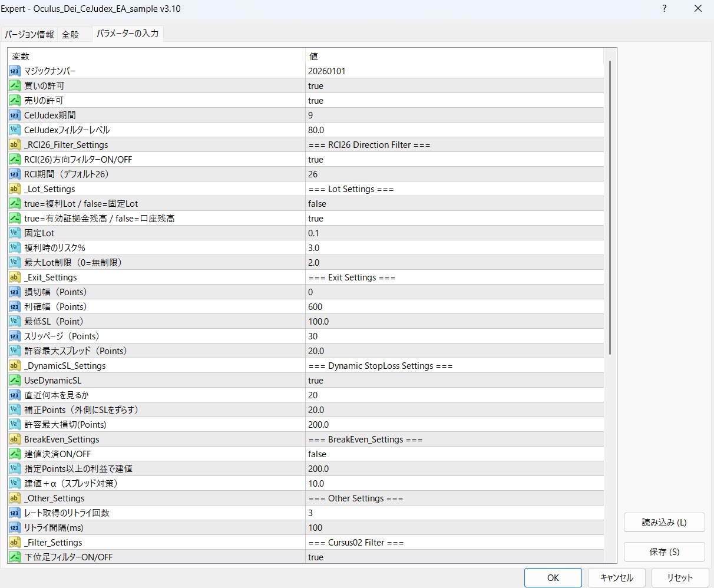The image size is (714, 588).
Task: Click the true value for UseDynamicSL
Action: (x=316, y=381)
